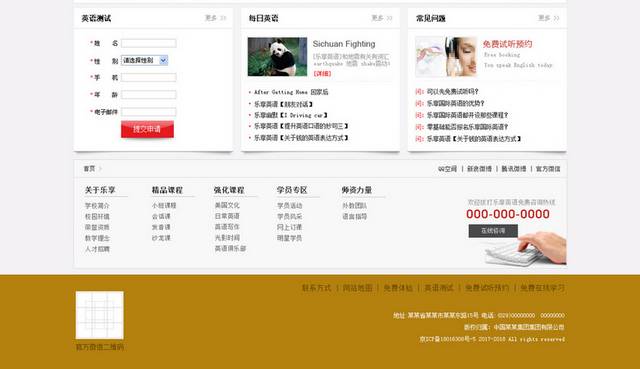Select the QQ空间 link in footer bar
Viewport: 640px width, 369px height.
pos(447,169)
